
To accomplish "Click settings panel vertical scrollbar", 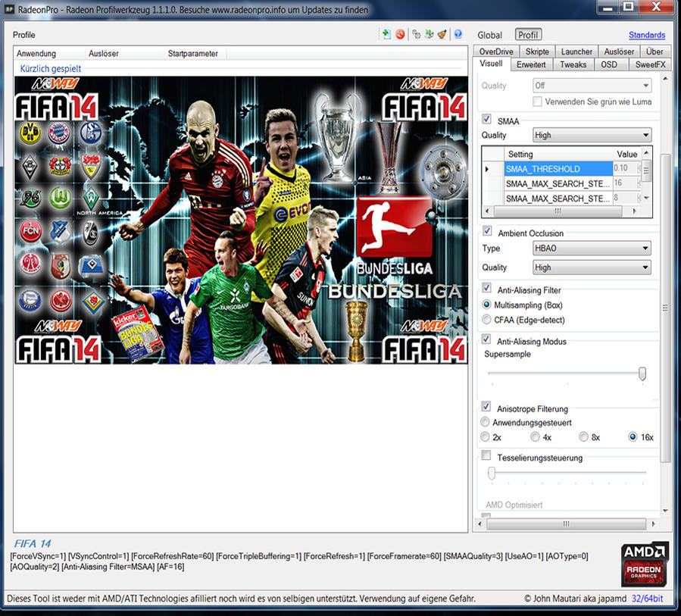I will (x=665, y=308).
